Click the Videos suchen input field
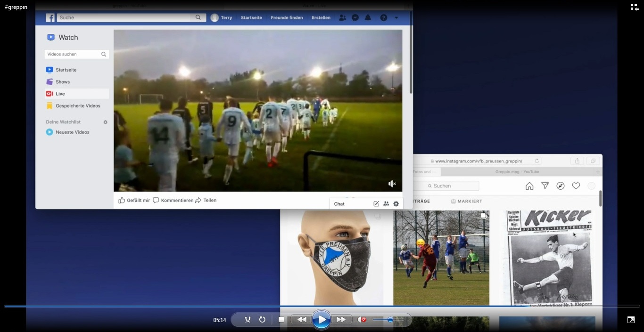 pos(77,54)
